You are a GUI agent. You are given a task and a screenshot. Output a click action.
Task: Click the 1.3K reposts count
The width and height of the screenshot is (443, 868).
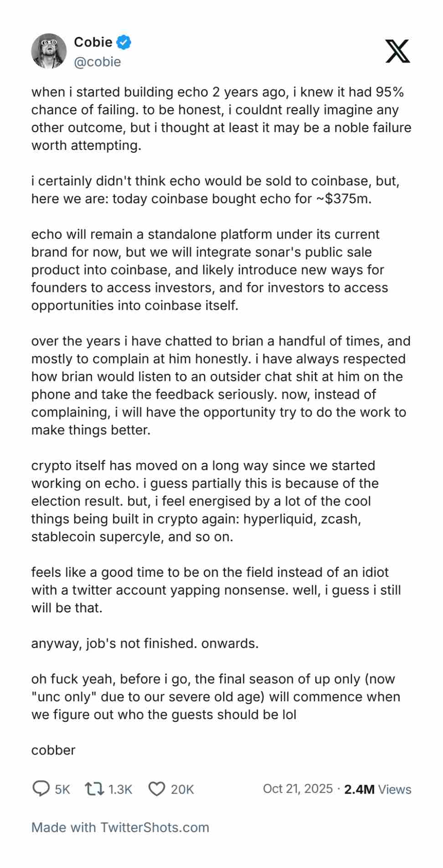tap(120, 790)
